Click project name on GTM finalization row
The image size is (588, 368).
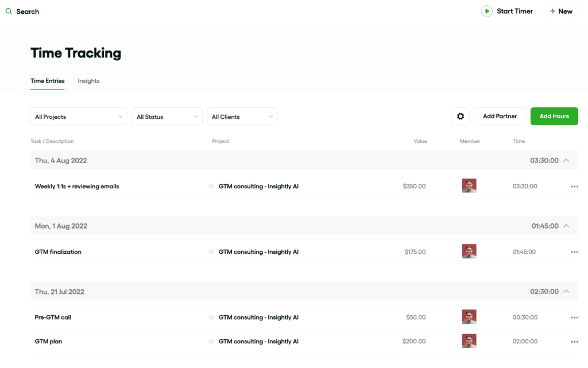coord(259,252)
